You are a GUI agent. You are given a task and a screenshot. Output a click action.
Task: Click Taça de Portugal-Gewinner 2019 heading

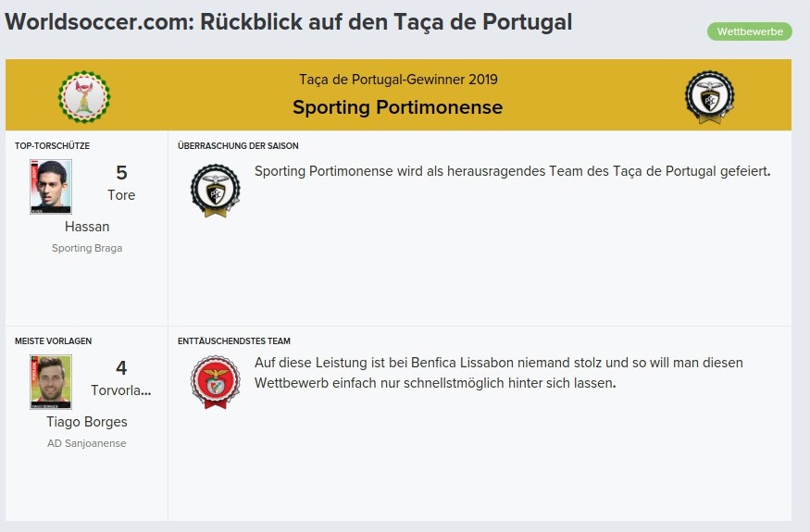point(398,79)
